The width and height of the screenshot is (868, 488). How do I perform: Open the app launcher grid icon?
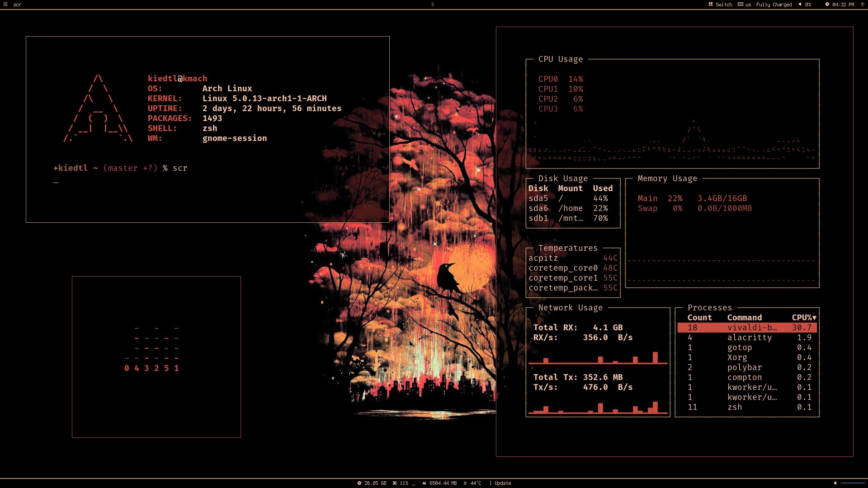tap(5, 5)
